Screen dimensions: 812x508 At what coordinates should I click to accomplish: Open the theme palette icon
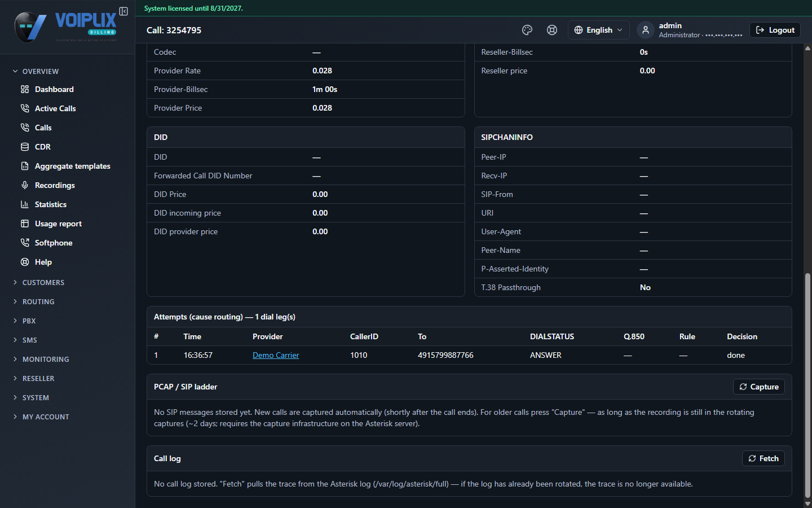[x=527, y=30]
